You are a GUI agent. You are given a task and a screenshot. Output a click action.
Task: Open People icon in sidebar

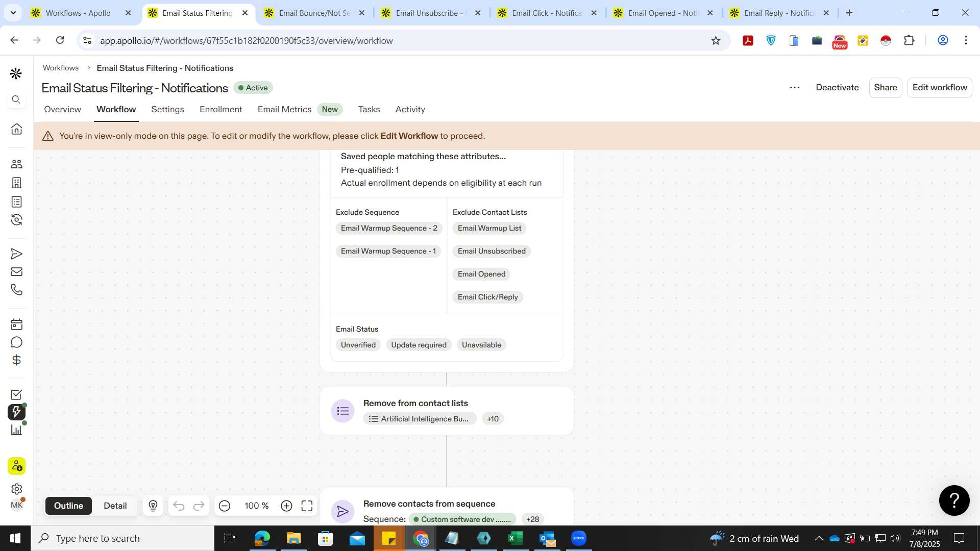16,164
